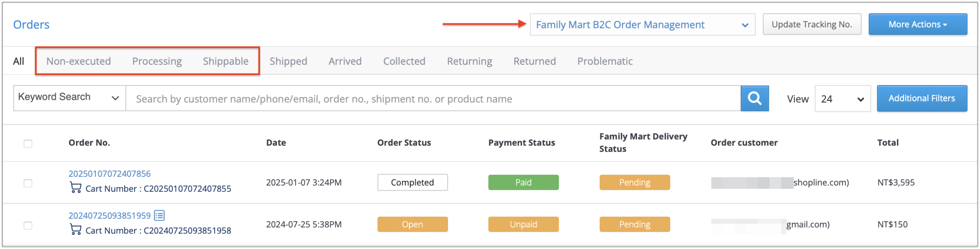Viewport: 980px width, 249px height.
Task: Open order link 20240725093851959
Action: pos(109,216)
